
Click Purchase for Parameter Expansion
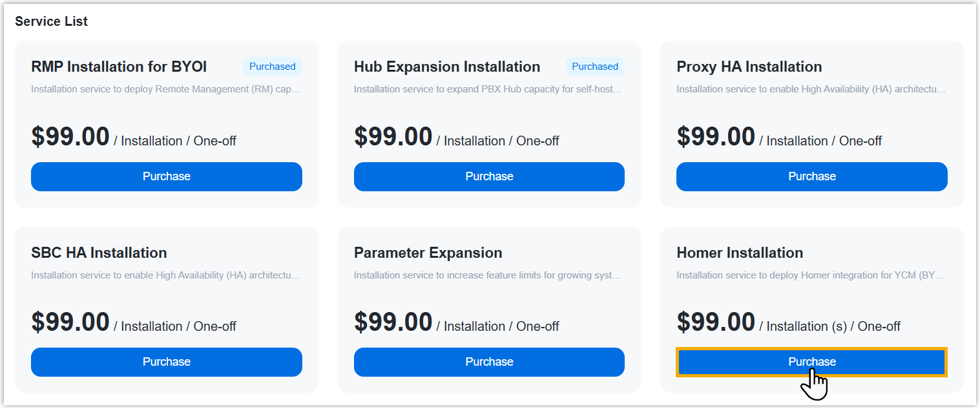point(489,362)
